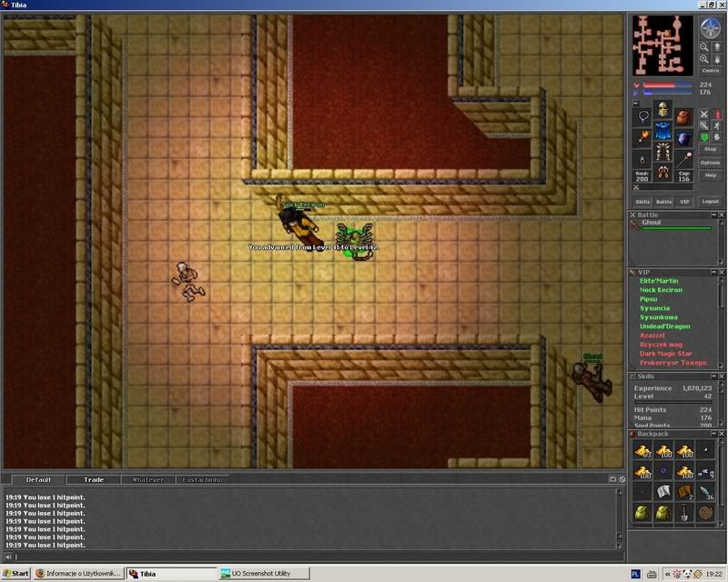Screen dimensions: 728x582
Task: Close the VIP panel
Action: [x=722, y=273]
